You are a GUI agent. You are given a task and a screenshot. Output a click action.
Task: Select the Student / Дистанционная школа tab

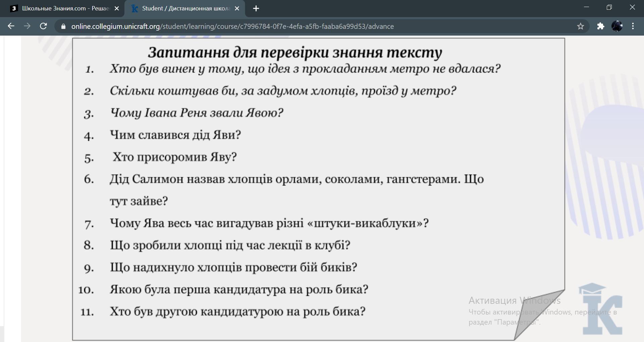(x=185, y=9)
